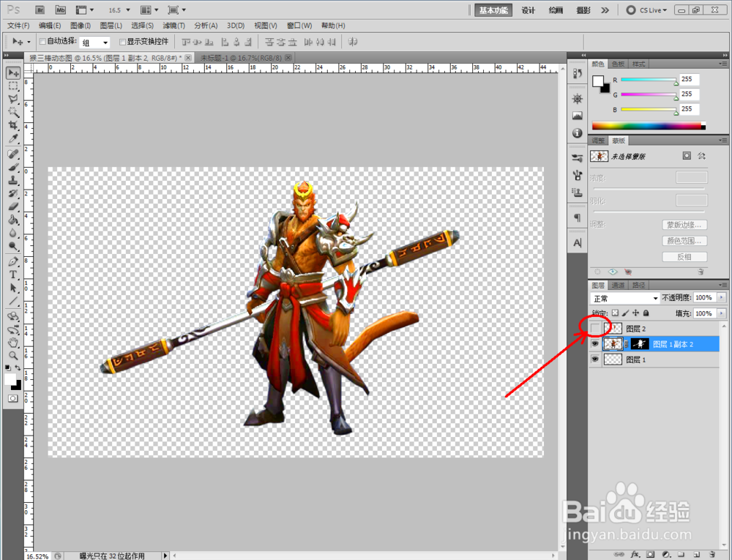The height and width of the screenshot is (560, 732).
Task: Open layer style fx menu
Action: coord(635,554)
